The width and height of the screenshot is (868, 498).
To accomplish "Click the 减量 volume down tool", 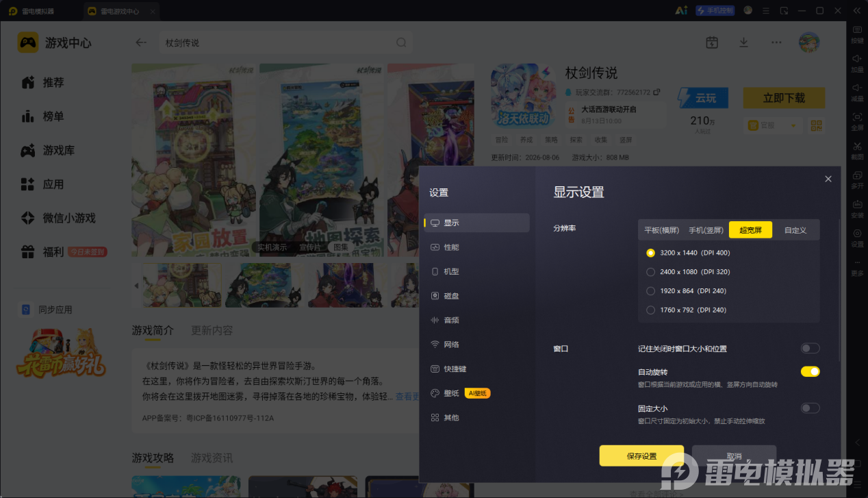I will [x=857, y=92].
